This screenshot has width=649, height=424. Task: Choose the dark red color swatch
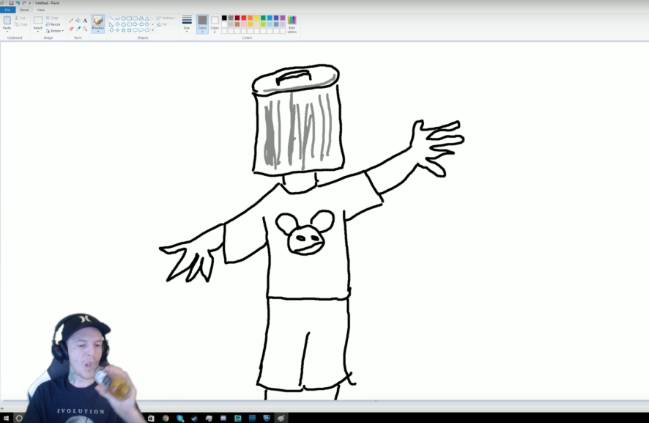coord(237,18)
